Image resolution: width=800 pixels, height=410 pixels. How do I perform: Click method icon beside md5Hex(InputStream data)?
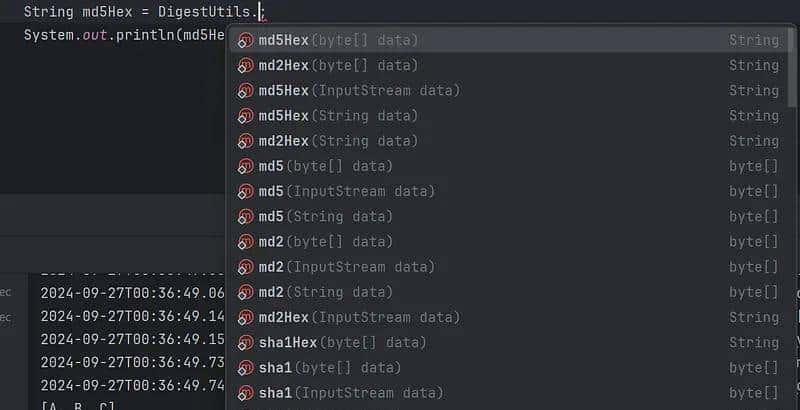coord(245,91)
